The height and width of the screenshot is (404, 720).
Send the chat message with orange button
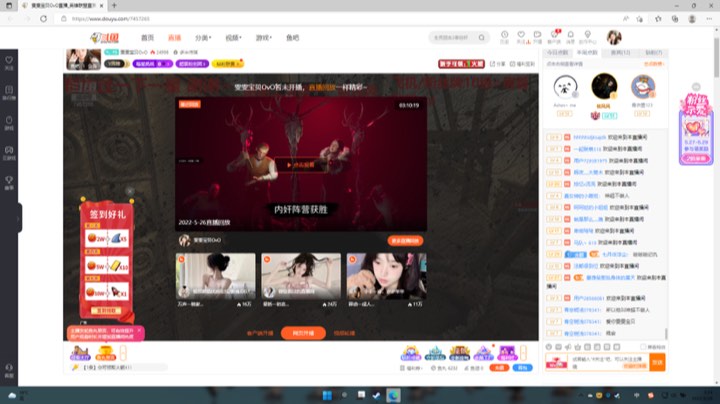[x=658, y=362]
